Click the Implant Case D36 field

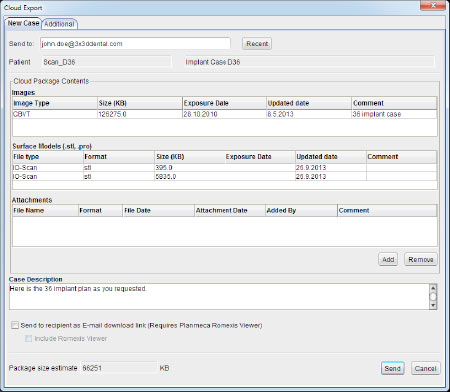pyautogui.click(x=309, y=62)
